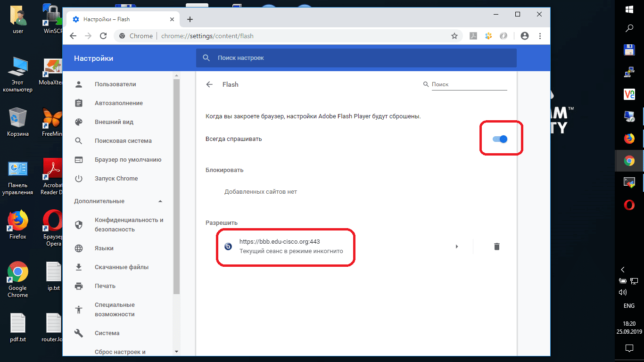Click the paw print extension icon
The image size is (644, 362).
coord(488,36)
